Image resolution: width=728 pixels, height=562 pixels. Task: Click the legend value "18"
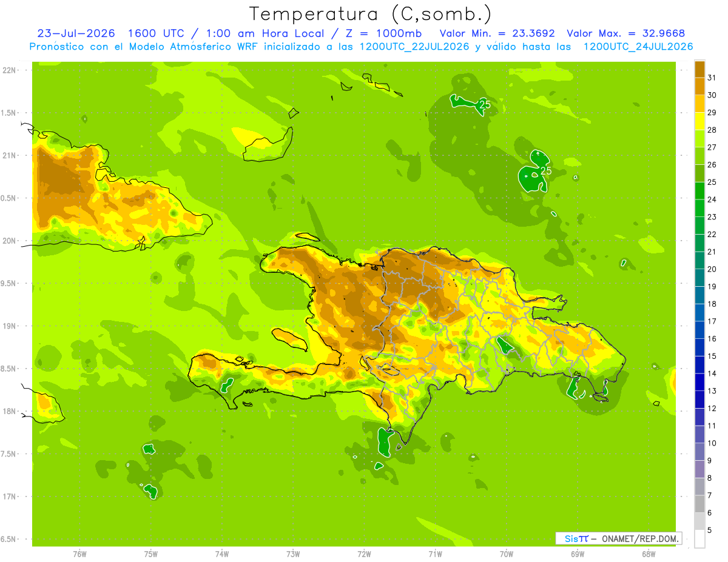coord(712,304)
